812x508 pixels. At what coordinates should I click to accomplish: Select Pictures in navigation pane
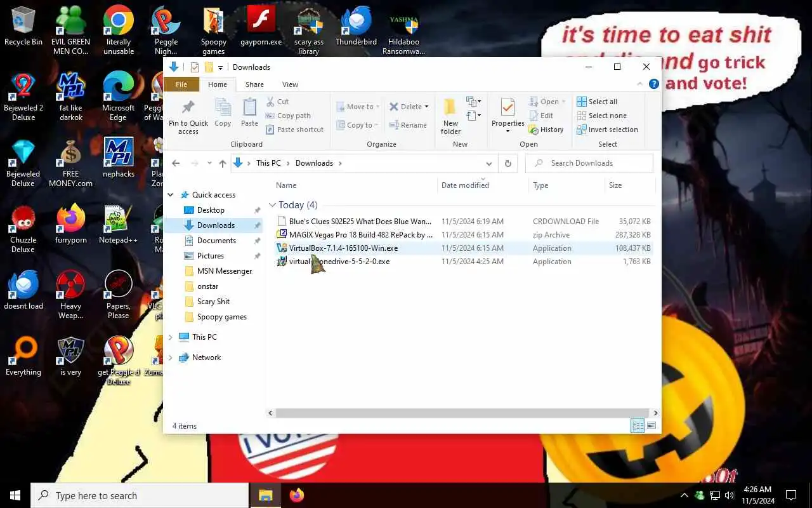point(210,256)
